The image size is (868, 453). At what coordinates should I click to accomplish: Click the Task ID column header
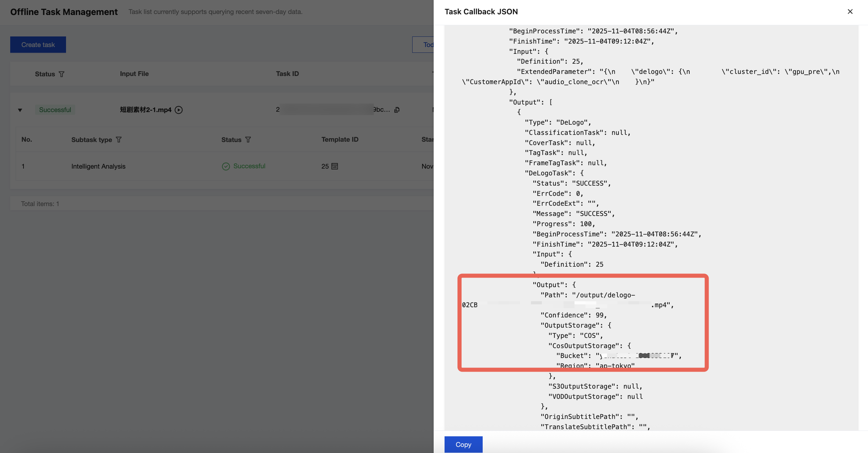pos(287,74)
